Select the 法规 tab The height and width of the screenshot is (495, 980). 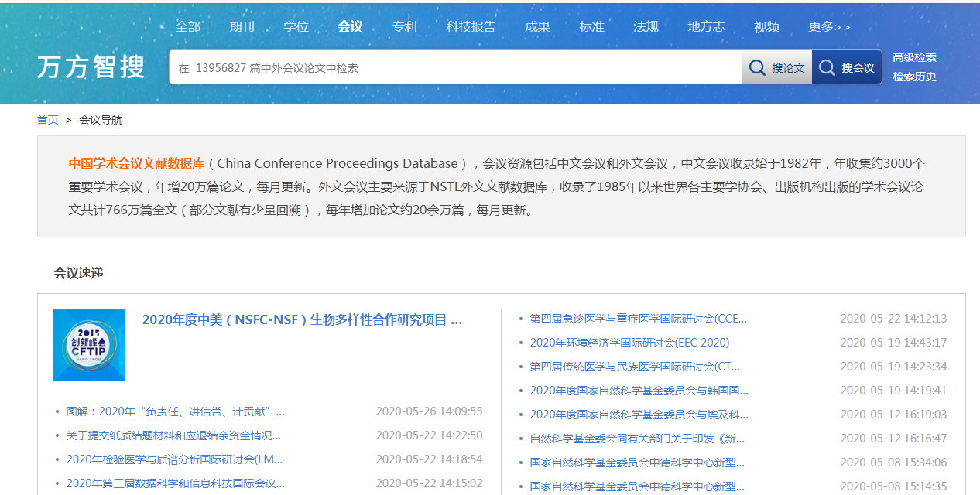click(x=646, y=26)
